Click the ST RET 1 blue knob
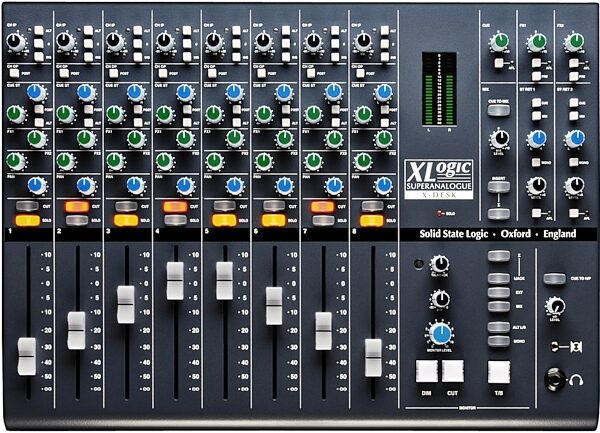Image resolution: width=600 pixels, height=433 pixels. pos(537,139)
